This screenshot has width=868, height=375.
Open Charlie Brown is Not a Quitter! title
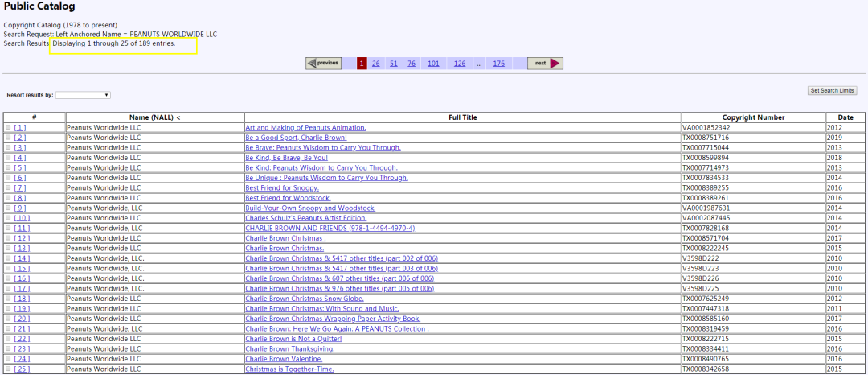pos(294,339)
